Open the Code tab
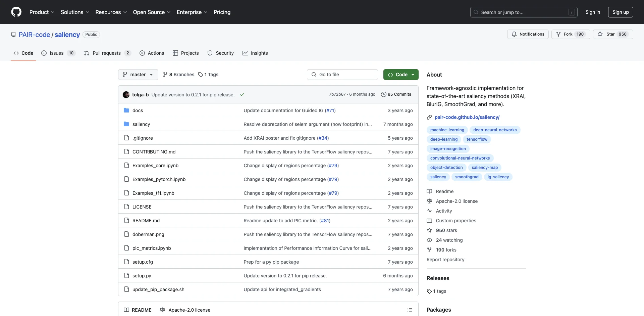The width and height of the screenshot is (644, 316). (x=23, y=53)
